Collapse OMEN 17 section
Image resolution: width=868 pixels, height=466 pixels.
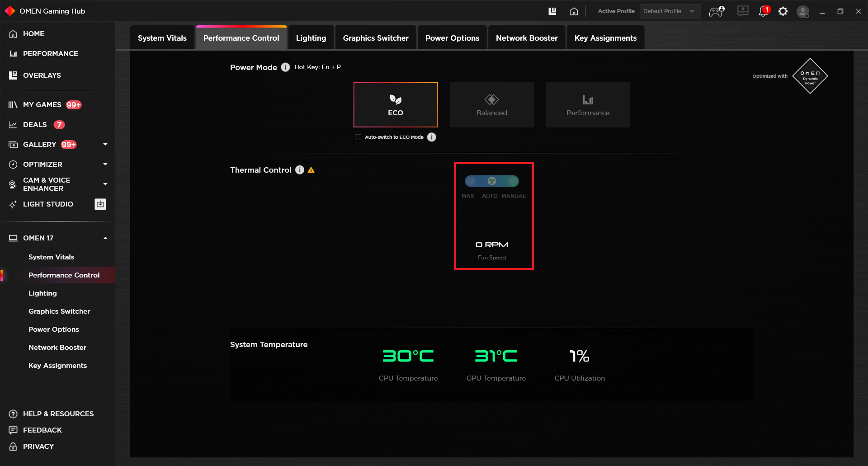pos(105,238)
